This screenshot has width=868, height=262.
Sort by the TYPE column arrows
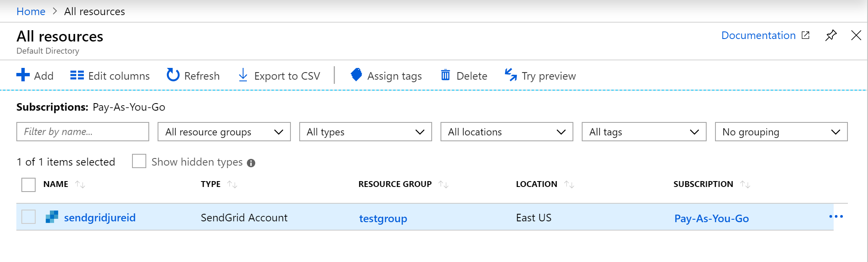[232, 184]
